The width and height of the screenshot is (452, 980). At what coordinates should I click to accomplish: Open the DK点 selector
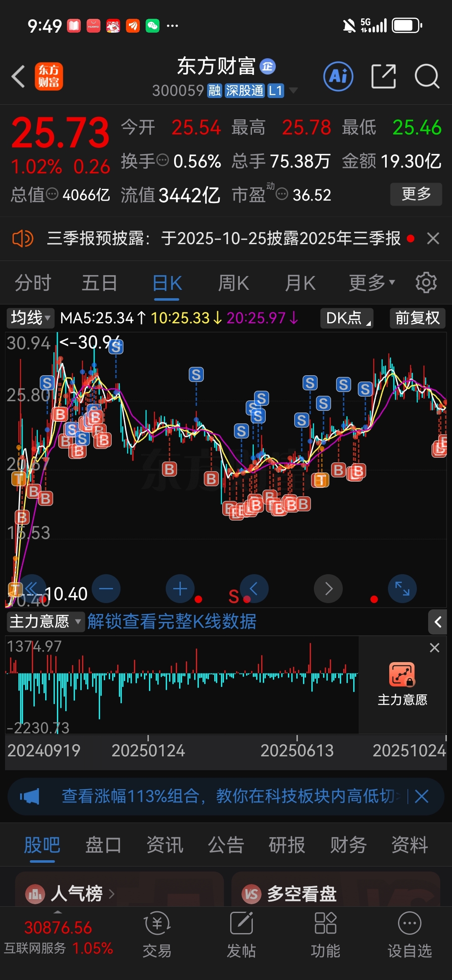point(347,318)
